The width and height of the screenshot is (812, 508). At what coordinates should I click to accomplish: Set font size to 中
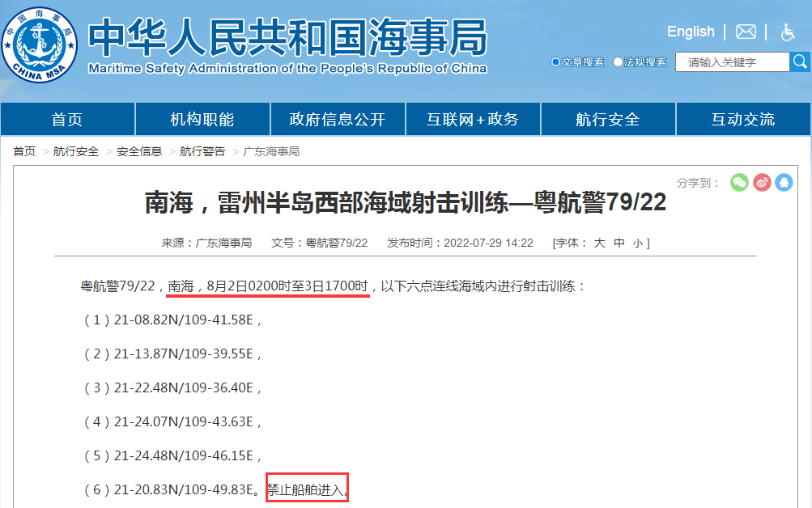coord(619,243)
